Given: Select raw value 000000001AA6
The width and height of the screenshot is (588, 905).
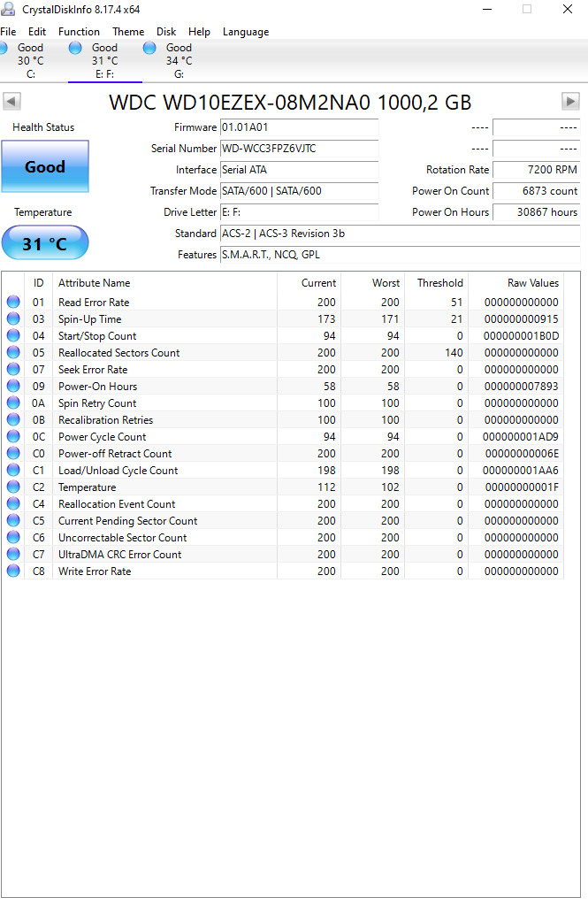Looking at the screenshot, I should coord(522,471).
